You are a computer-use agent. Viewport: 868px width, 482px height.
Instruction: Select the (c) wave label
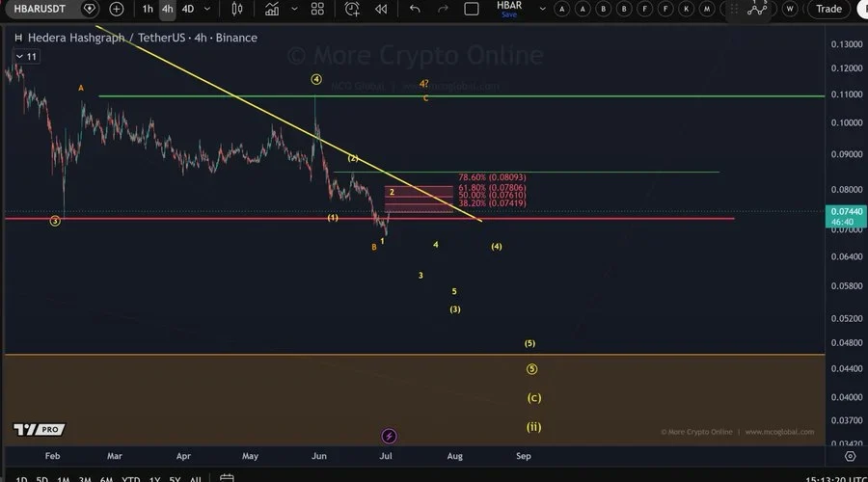(x=533, y=397)
